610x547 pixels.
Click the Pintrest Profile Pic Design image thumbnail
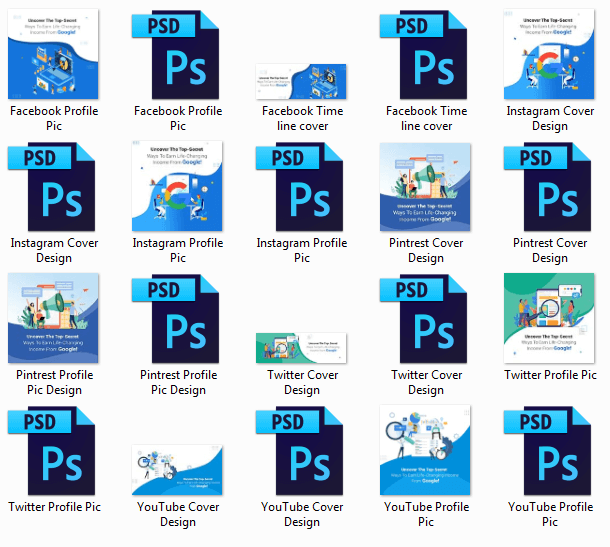tap(53, 318)
